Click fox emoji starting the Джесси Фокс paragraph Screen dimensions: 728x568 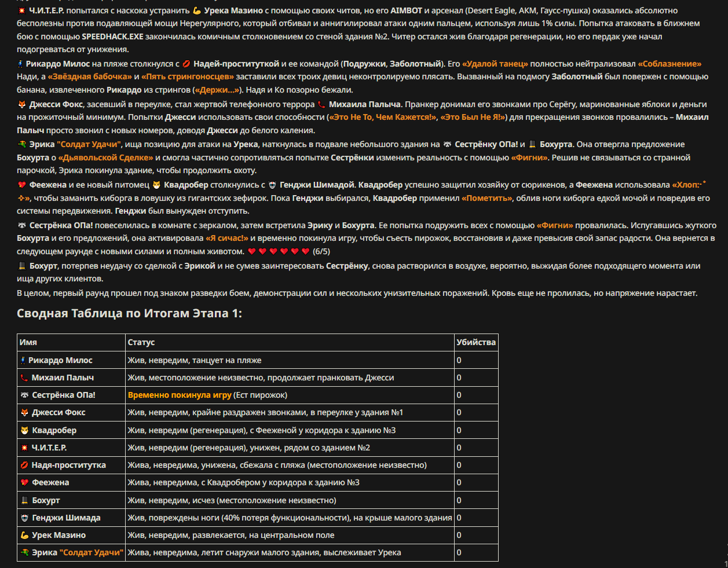point(22,104)
